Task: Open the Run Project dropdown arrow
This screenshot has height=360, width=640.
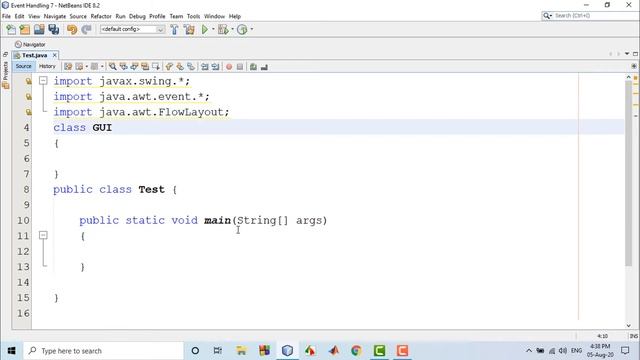Action: [x=213, y=29]
